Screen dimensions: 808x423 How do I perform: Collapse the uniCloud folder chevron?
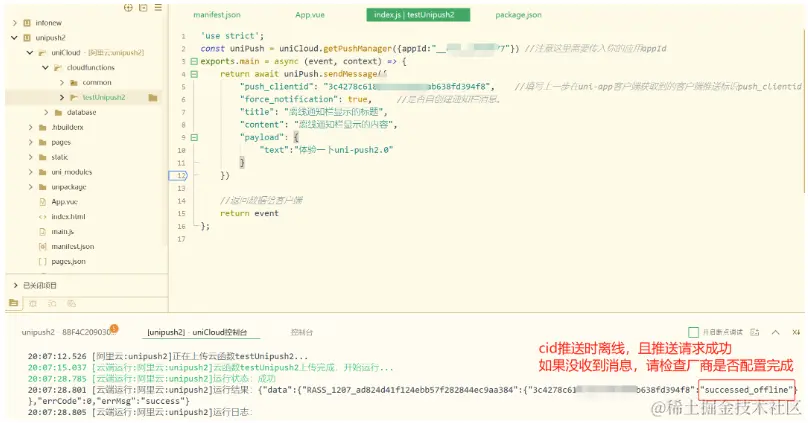(x=30, y=53)
